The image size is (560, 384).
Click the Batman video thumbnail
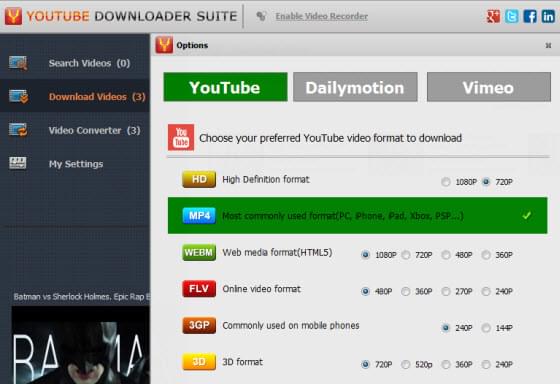click(x=81, y=345)
